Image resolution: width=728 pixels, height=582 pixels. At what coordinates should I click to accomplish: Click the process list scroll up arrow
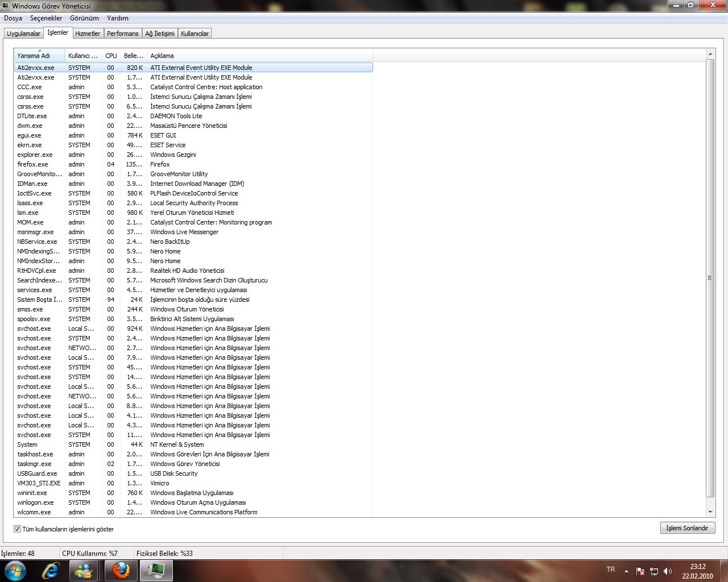710,55
